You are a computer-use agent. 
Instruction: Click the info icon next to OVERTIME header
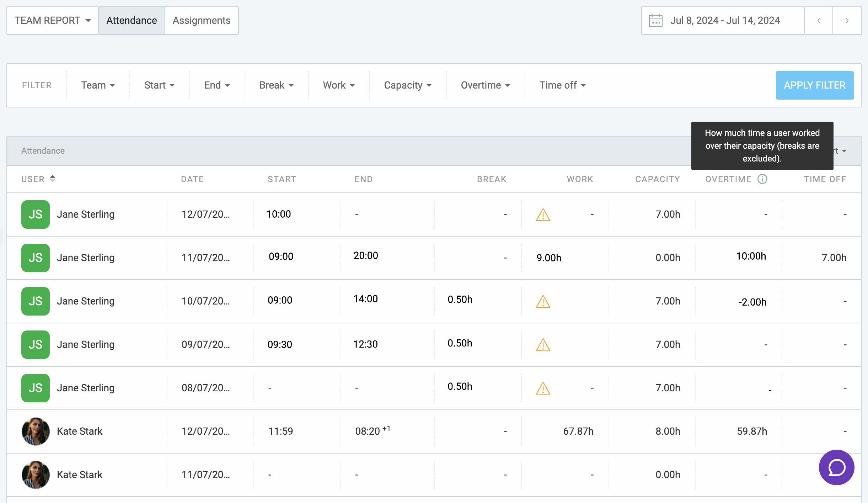click(763, 179)
